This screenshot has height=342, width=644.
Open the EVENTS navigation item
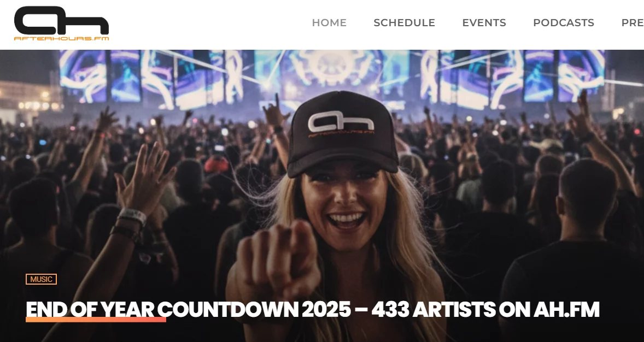pyautogui.click(x=484, y=22)
